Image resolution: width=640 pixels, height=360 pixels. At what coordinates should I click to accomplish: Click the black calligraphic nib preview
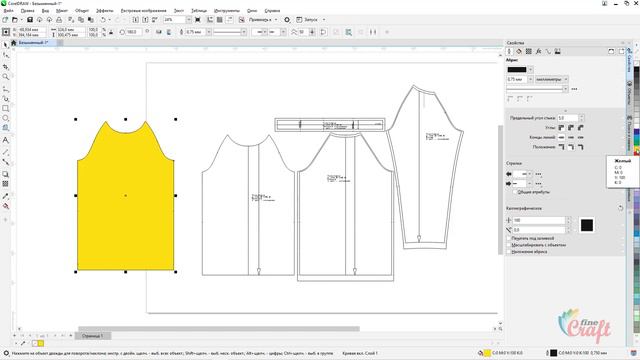(587, 225)
